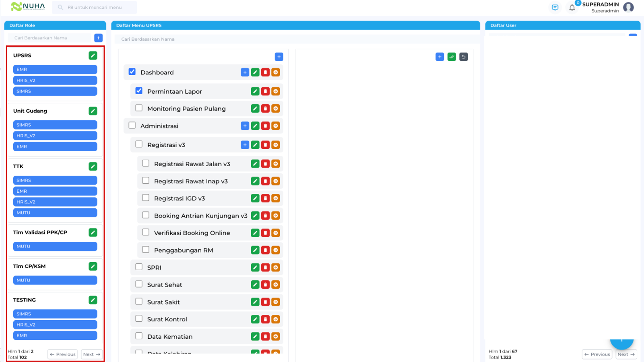Click Previous in Daftar User pagination
Image resolution: width=644 pixels, height=362 pixels.
[597, 354]
